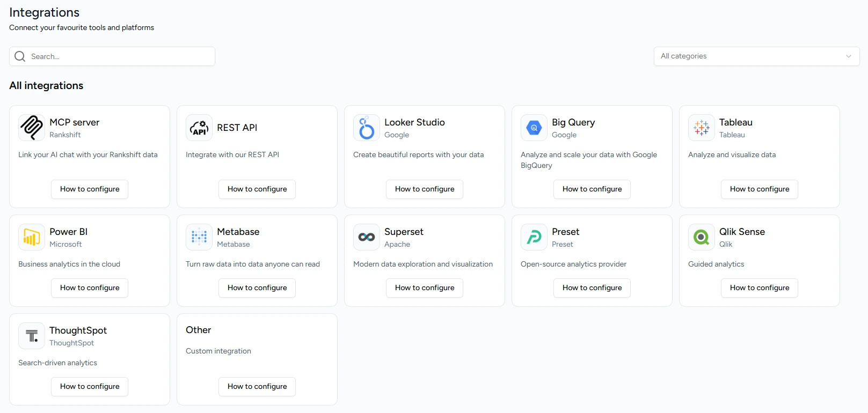Screen dimensions: 868x413
Task: Click the Tableau card heading
Action: pyautogui.click(x=735, y=122)
